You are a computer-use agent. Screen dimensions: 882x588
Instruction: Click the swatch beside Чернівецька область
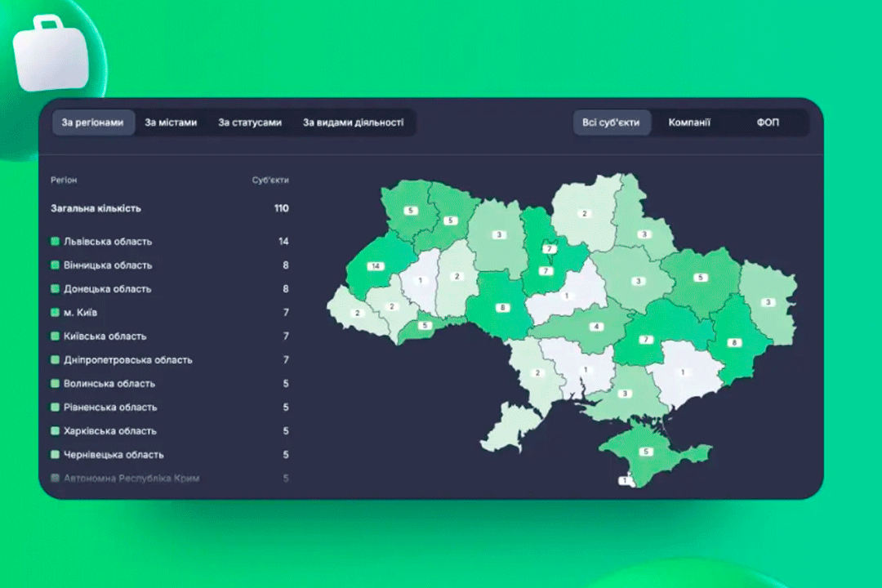56,455
